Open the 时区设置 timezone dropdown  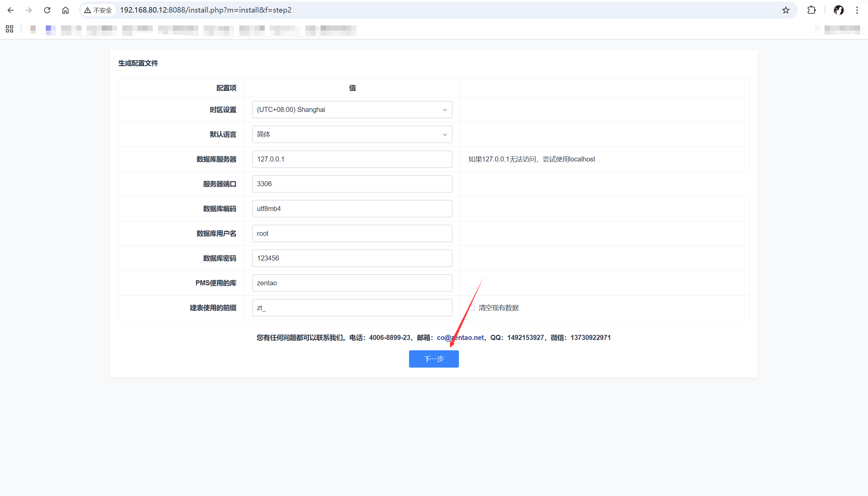(352, 110)
